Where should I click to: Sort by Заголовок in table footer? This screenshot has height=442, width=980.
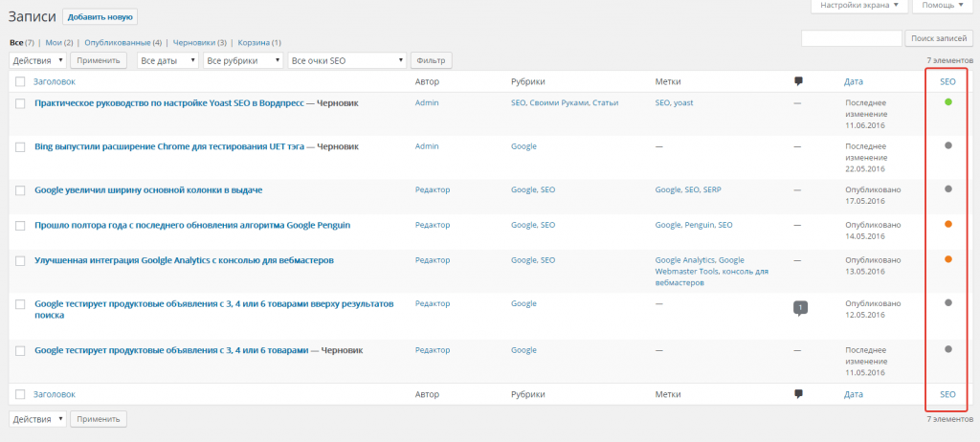[x=55, y=394]
